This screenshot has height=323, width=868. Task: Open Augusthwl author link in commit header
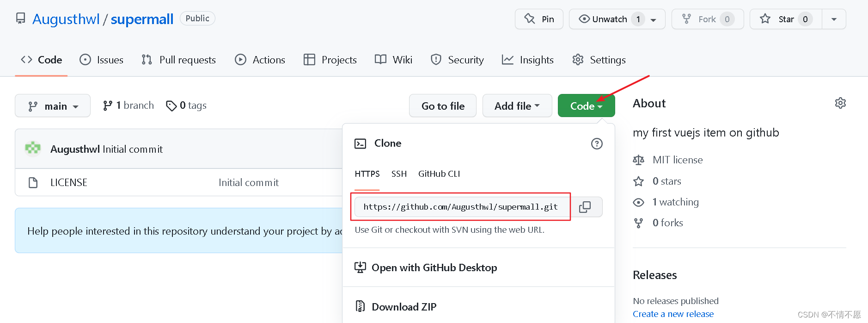75,149
